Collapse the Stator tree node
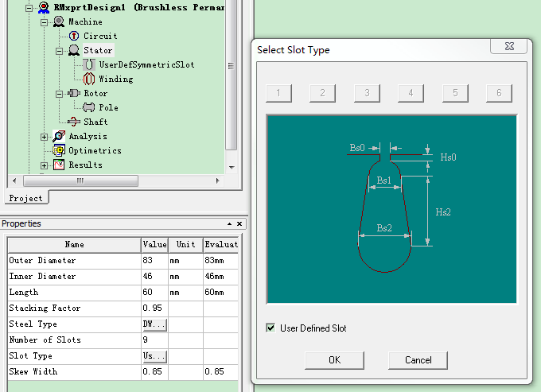The width and height of the screenshot is (541, 392). pyautogui.click(x=60, y=51)
